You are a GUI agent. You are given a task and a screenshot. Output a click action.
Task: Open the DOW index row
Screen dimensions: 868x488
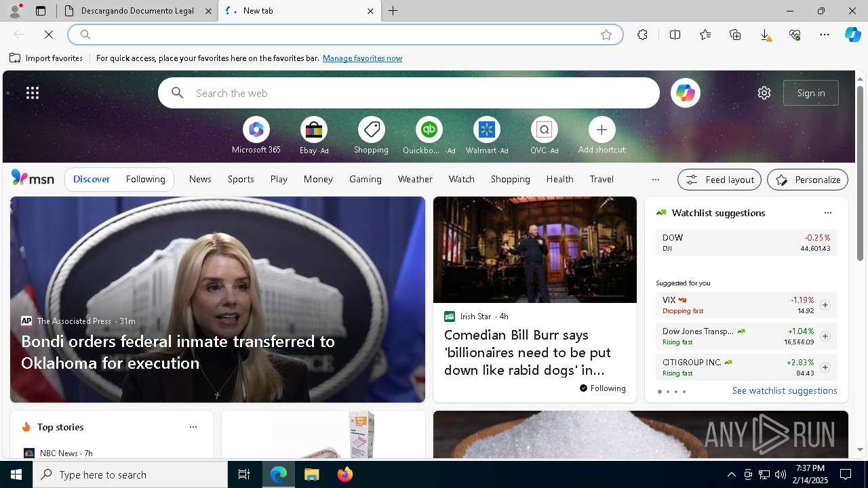(746, 243)
